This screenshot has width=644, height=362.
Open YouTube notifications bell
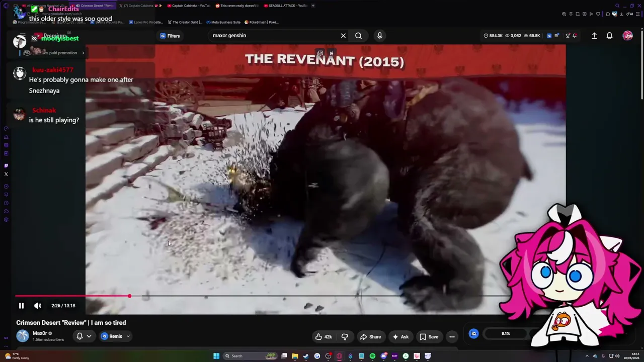(609, 36)
